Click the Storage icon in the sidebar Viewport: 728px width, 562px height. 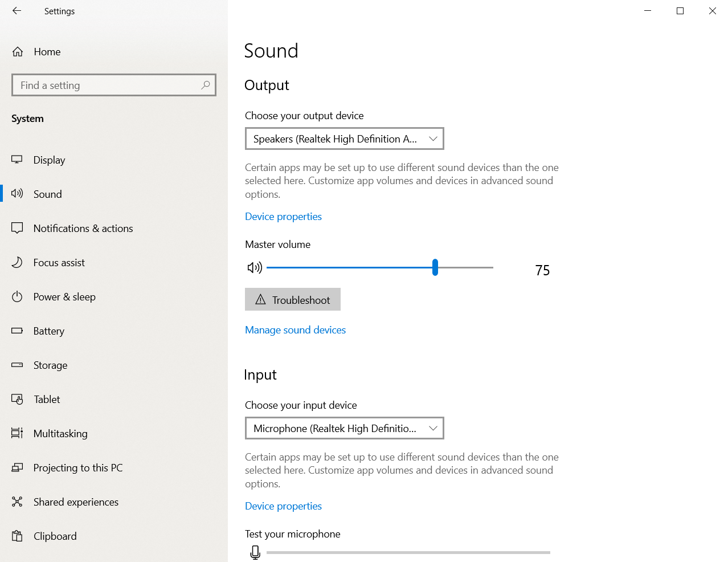pos(17,365)
